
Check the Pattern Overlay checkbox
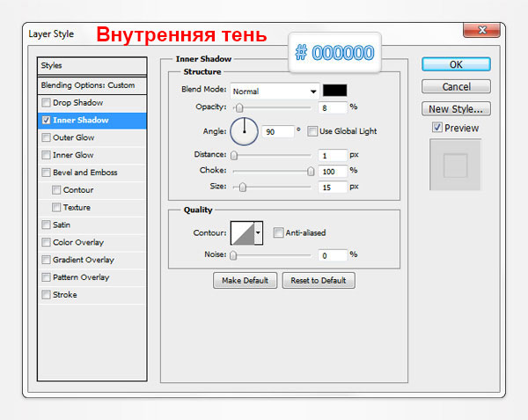[x=46, y=277]
